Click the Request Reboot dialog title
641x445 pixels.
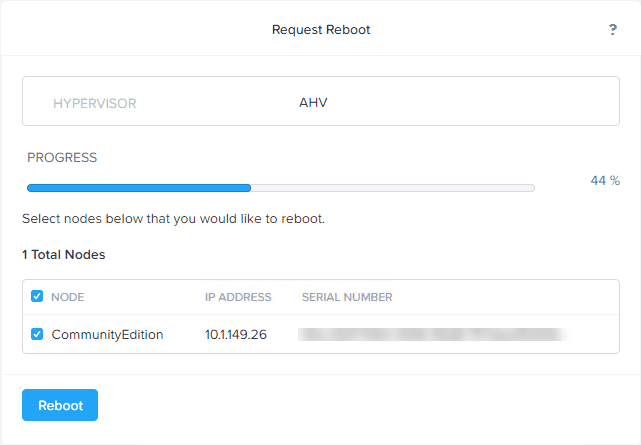[x=321, y=30]
